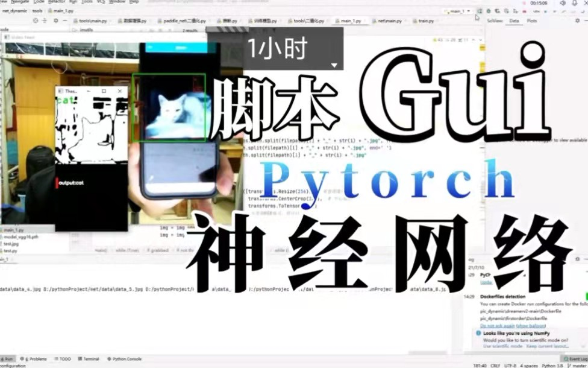The height and width of the screenshot is (368, 588).
Task: Change the CRLF line separator setting
Action: (x=495, y=366)
